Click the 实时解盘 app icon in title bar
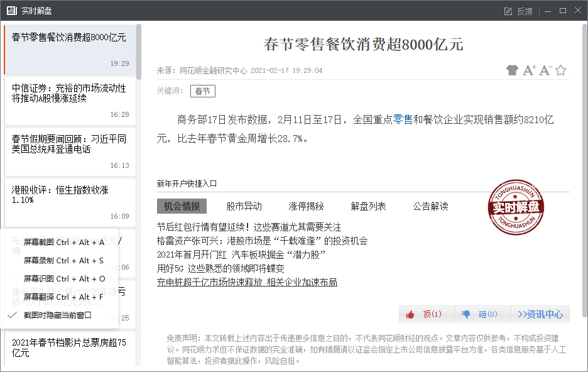This screenshot has width=588, height=372. (12, 11)
